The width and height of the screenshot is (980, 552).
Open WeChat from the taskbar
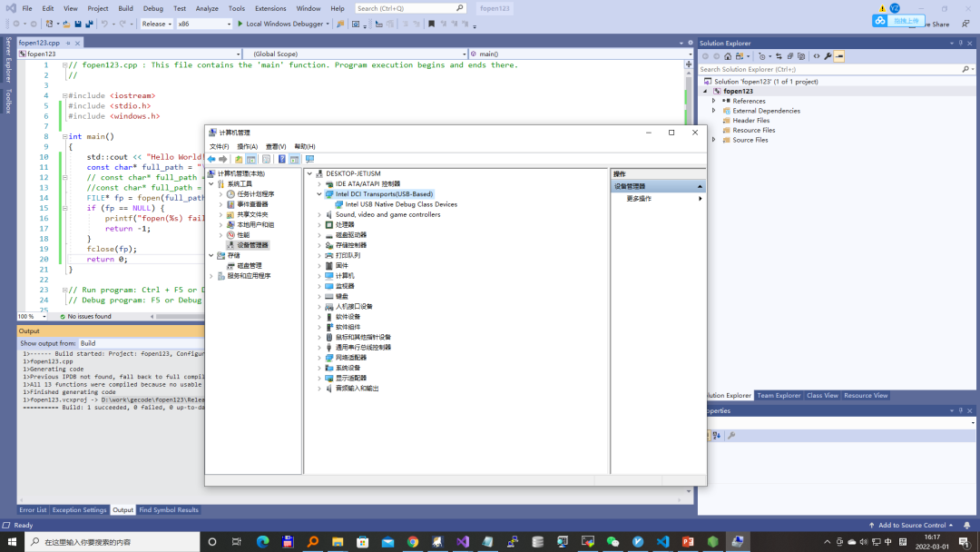[612, 541]
